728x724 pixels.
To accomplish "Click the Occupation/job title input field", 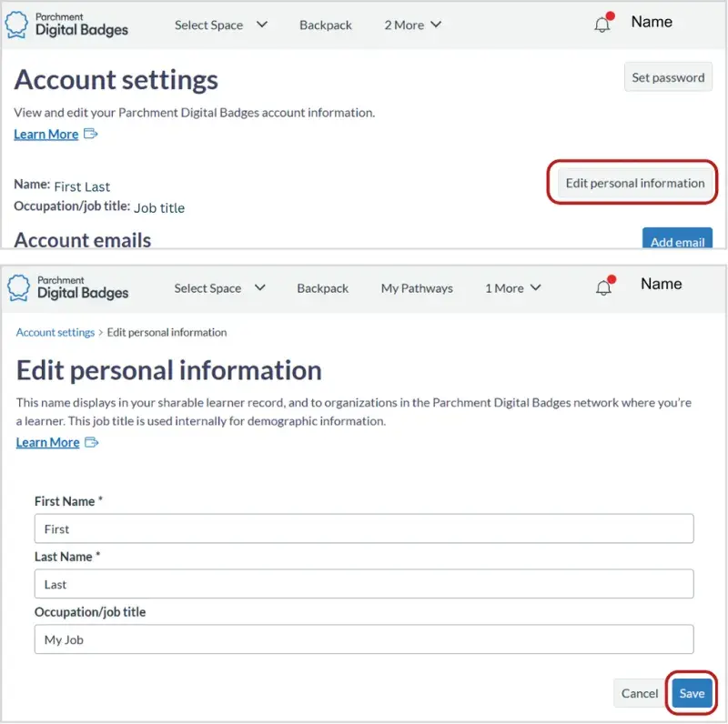I will pos(364,639).
